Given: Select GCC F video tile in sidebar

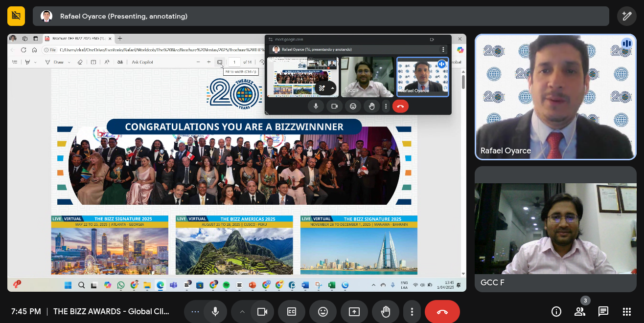Looking at the screenshot, I should click(555, 229).
